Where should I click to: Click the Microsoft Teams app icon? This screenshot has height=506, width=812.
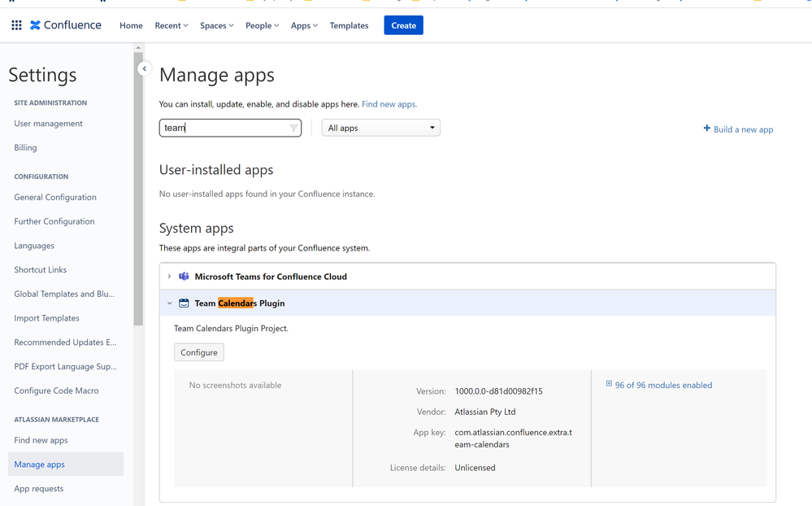[x=184, y=277]
